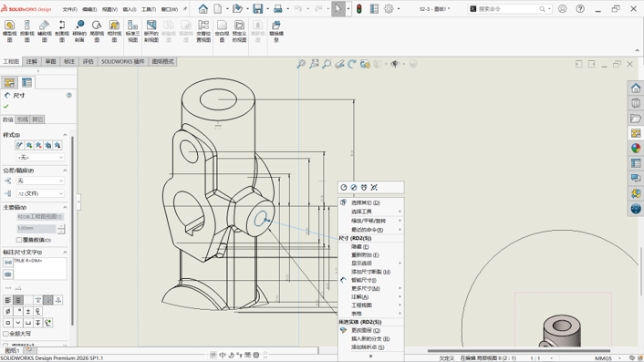Click the SOLIDWORKS Resources home task pane icon

pos(636,88)
